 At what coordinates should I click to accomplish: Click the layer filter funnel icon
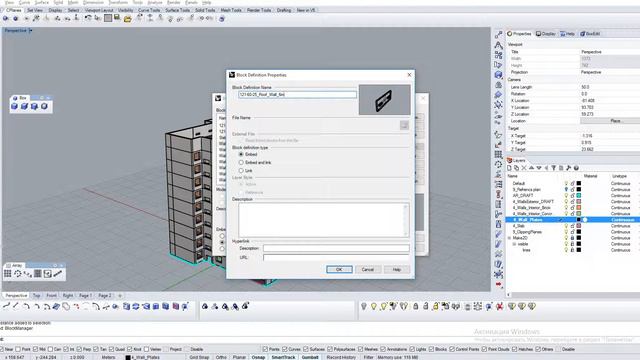553,168
